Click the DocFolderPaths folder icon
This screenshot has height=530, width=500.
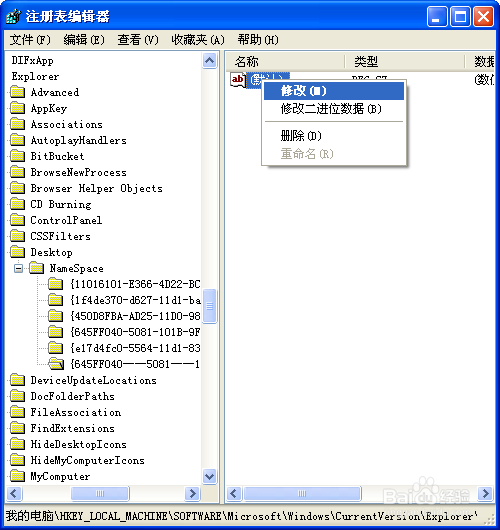17,396
